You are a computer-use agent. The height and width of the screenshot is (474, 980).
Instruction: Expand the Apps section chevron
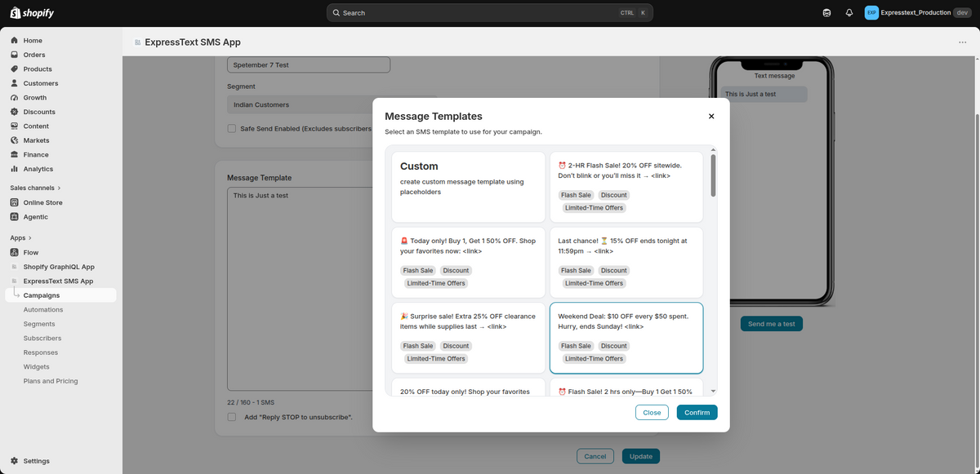(29, 237)
